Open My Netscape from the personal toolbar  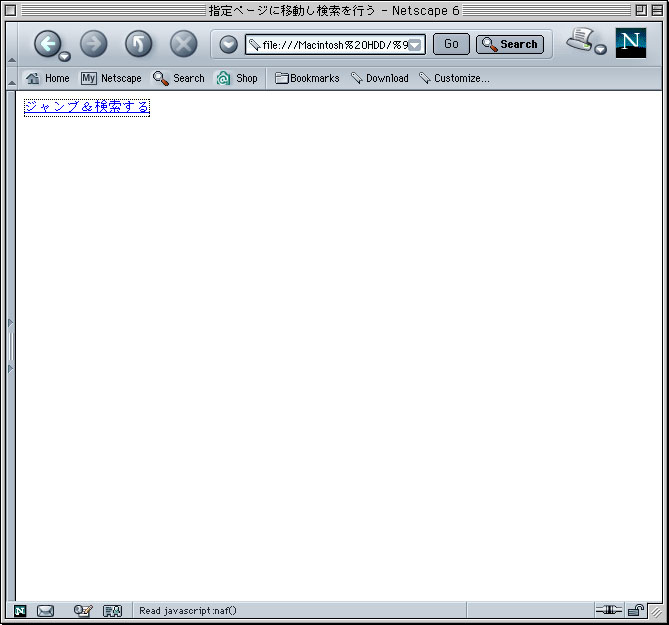111,78
